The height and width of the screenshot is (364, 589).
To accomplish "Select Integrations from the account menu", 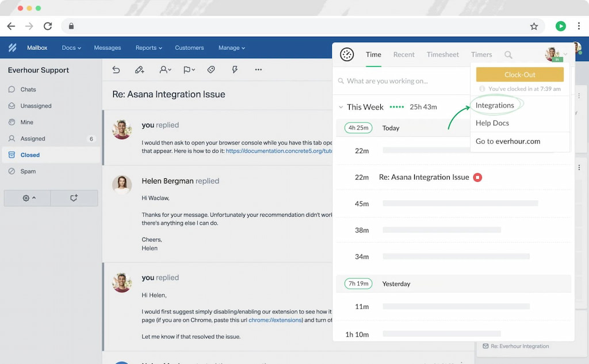I will point(495,105).
